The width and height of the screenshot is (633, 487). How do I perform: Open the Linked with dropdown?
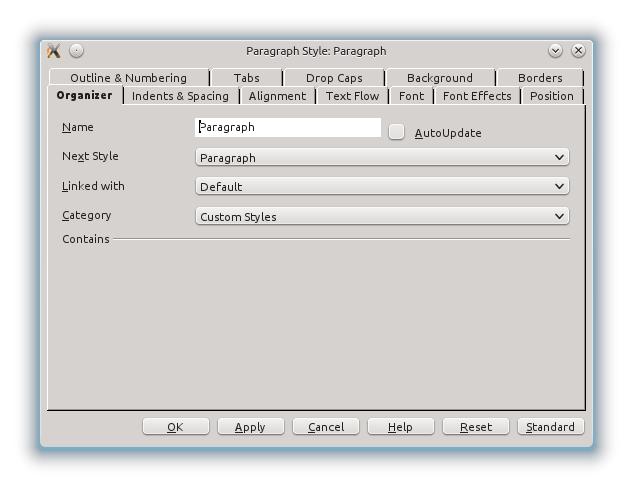382,186
